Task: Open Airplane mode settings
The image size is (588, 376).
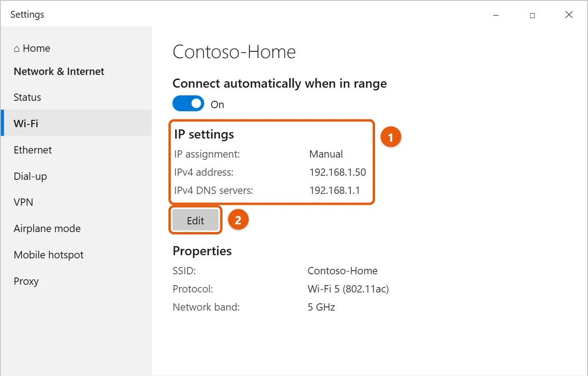Action: tap(47, 228)
